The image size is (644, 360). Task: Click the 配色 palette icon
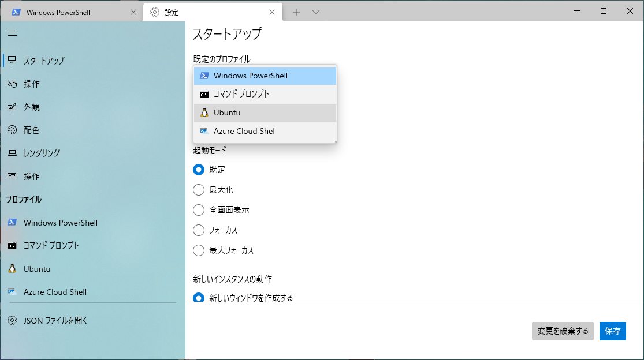[12, 130]
